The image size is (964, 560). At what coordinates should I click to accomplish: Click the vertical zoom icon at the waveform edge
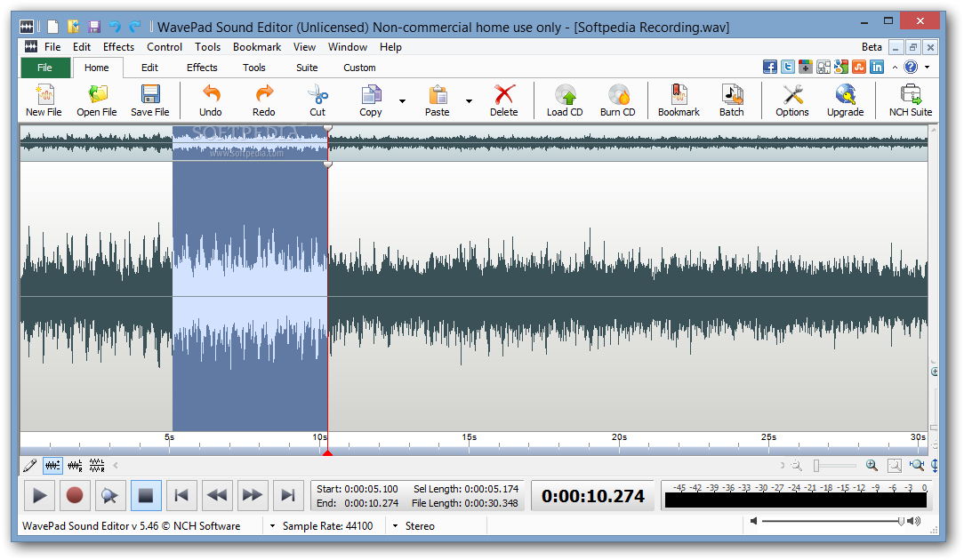point(935,466)
